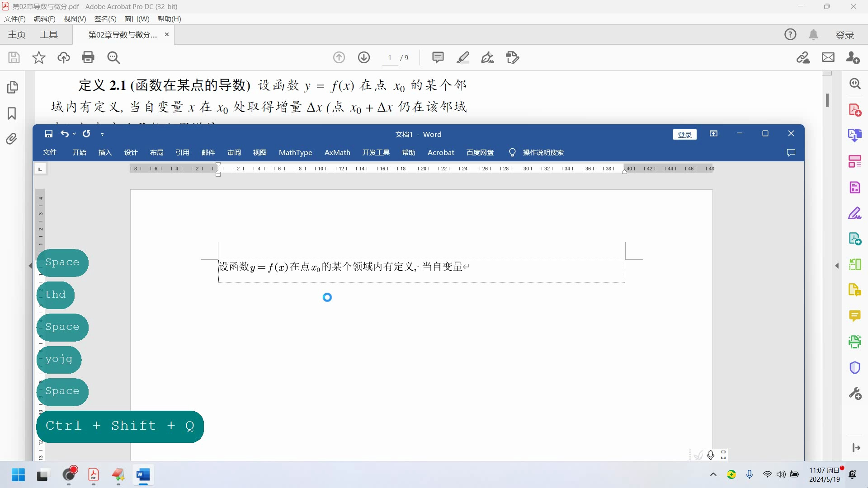Click the 工具 tab in Acrobat
Image resolution: width=868 pixels, height=488 pixels.
(x=49, y=35)
